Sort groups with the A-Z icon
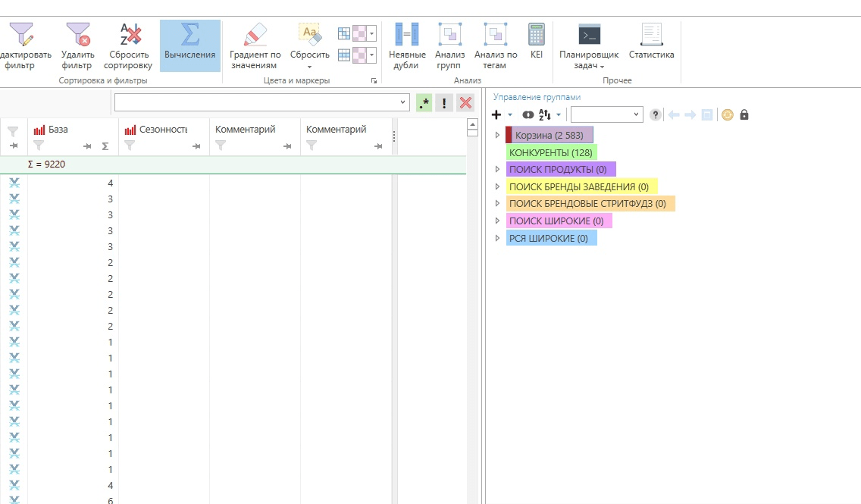Viewport: 861px width, 504px height. (x=545, y=114)
